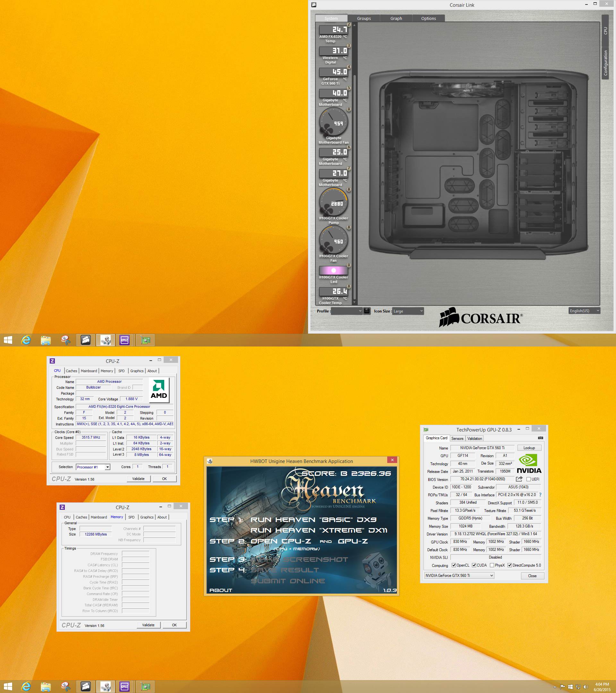The width and height of the screenshot is (616, 693).
Task: Open the Icon Size dropdown set to Large
Action: point(408,311)
